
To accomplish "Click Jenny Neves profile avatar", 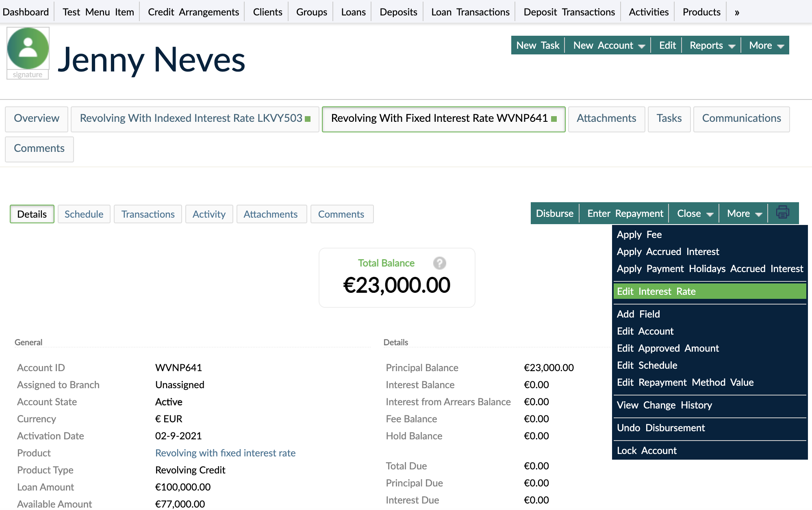I will pyautogui.click(x=28, y=49).
